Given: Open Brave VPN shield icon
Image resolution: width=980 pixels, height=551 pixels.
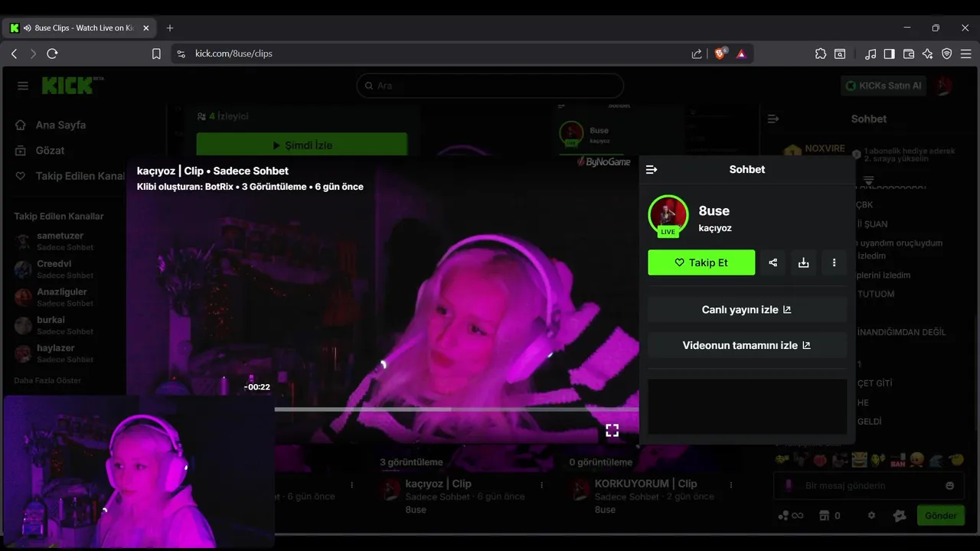Looking at the screenshot, I should tap(947, 54).
